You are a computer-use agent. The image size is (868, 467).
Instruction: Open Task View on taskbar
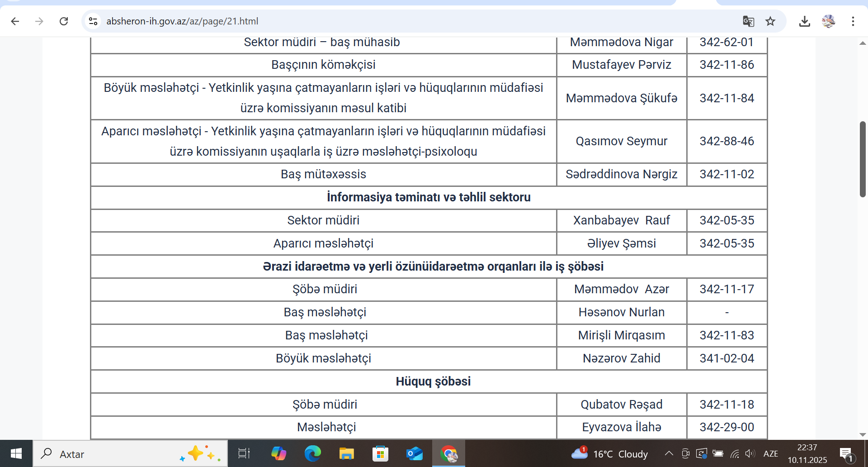click(244, 453)
